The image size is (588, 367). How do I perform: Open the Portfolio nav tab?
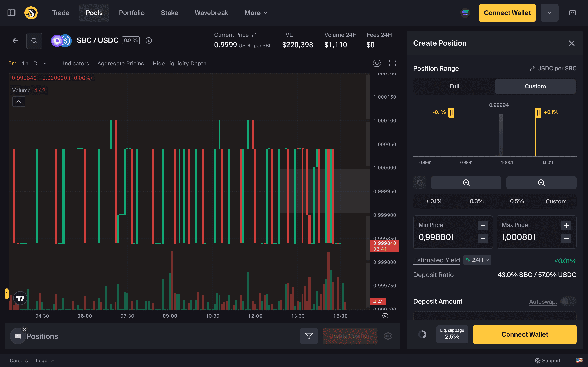tap(132, 13)
